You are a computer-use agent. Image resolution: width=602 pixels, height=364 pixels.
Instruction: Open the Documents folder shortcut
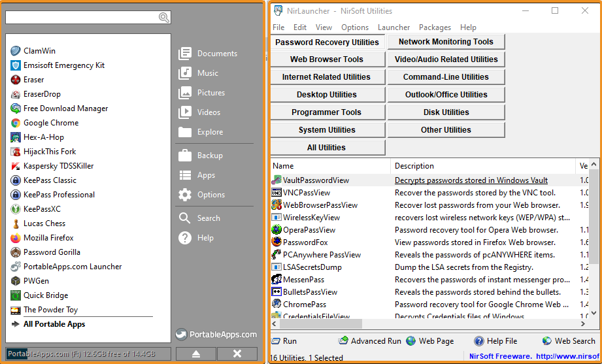click(x=208, y=54)
